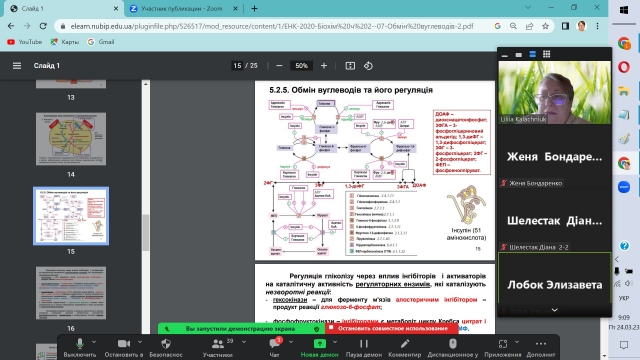
Task: Zoom out the PDF with minus icon
Action: (279, 66)
